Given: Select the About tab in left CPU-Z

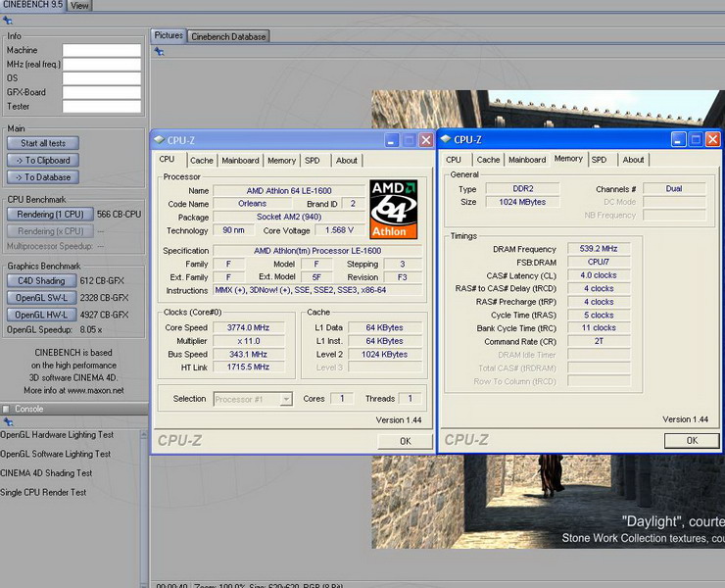Looking at the screenshot, I should [x=347, y=161].
